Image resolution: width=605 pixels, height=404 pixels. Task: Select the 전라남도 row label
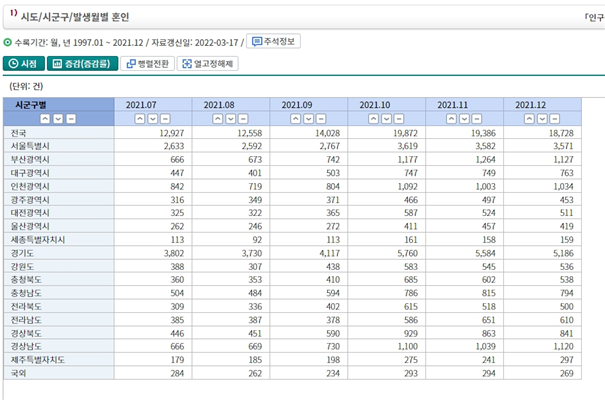point(26,320)
